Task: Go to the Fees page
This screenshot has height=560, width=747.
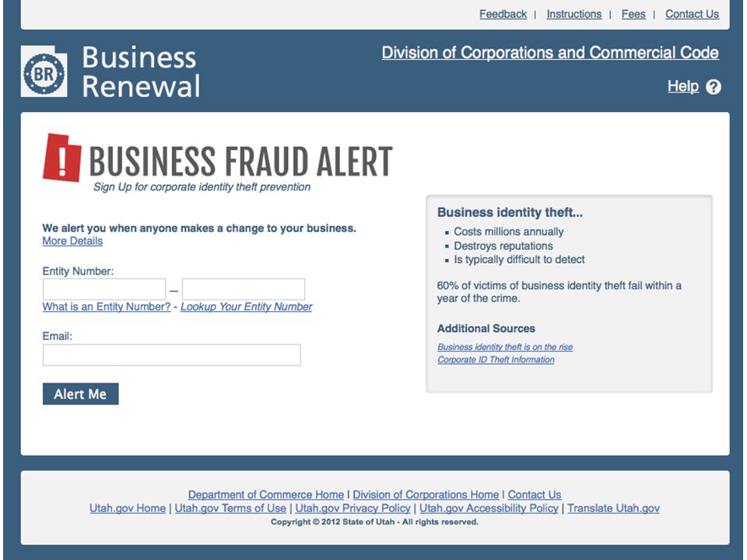Action: (633, 14)
